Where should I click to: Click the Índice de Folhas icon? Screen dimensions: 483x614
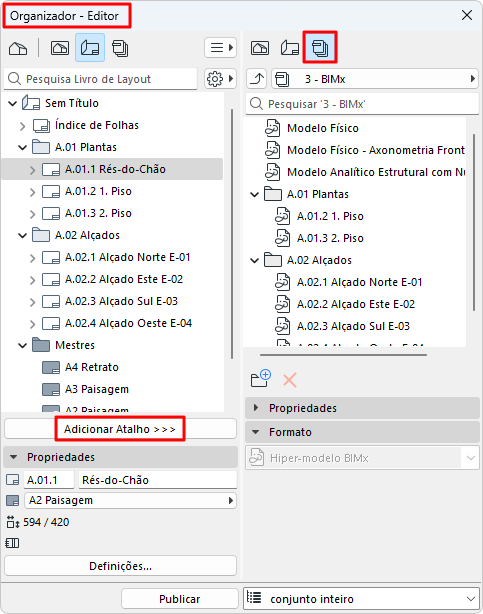[41, 126]
